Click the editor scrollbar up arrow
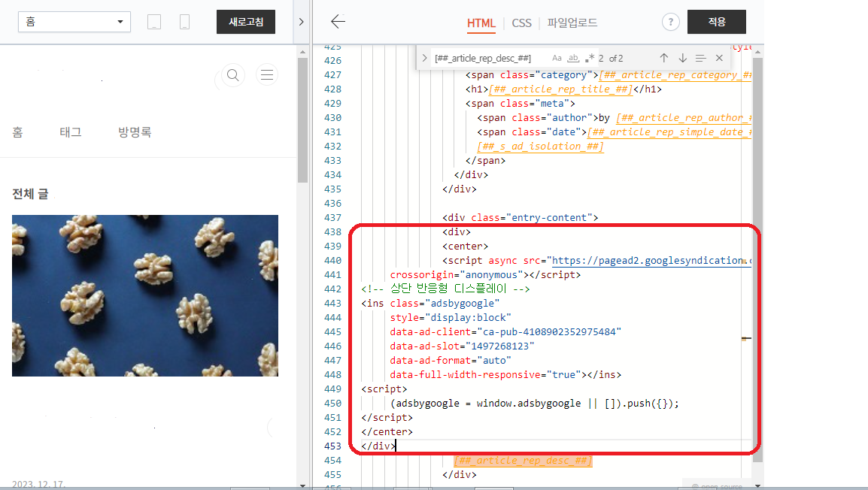The width and height of the screenshot is (868, 490). pyautogui.click(x=757, y=52)
